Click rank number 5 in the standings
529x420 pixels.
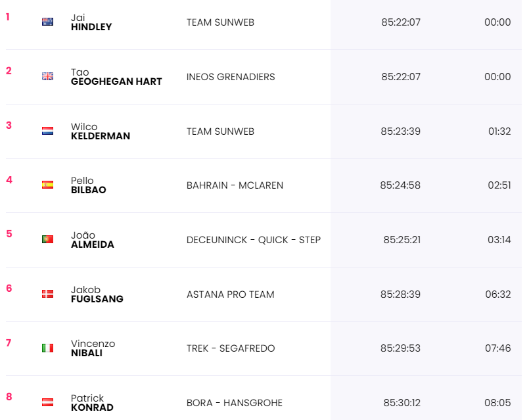click(x=9, y=233)
